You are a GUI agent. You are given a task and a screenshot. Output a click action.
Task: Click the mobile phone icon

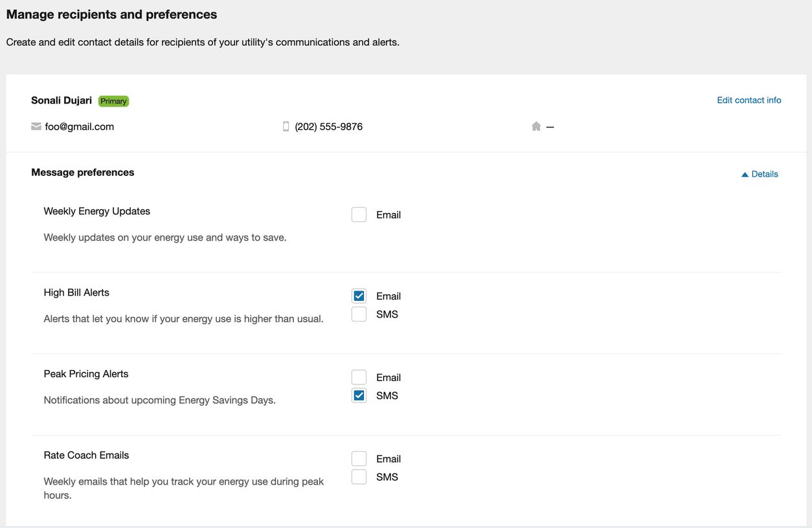286,127
